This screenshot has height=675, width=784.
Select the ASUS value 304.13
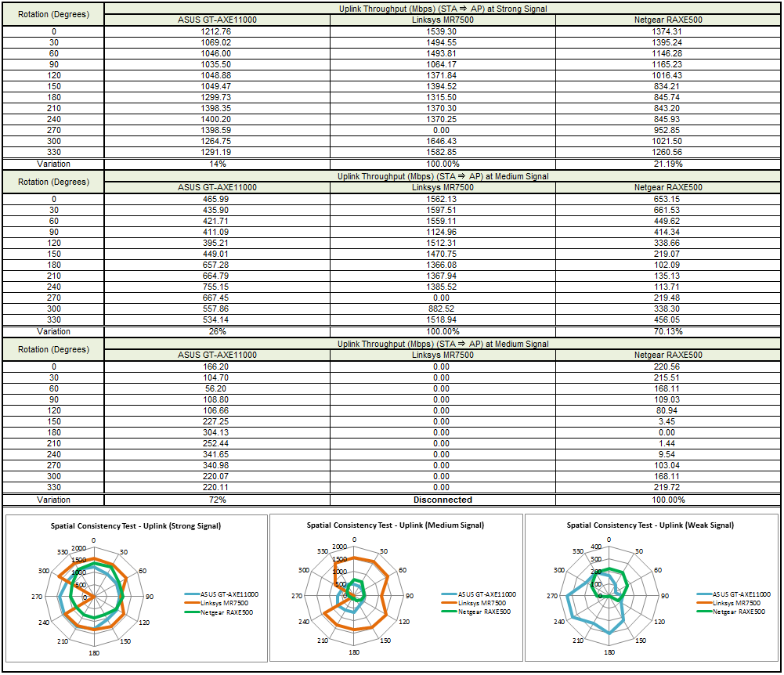point(216,432)
